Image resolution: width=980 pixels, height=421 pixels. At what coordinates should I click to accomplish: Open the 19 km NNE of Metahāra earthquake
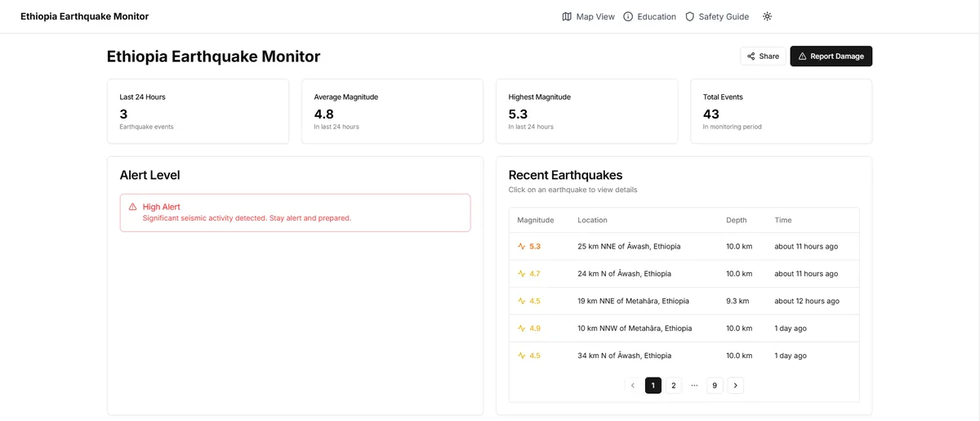coord(684,301)
